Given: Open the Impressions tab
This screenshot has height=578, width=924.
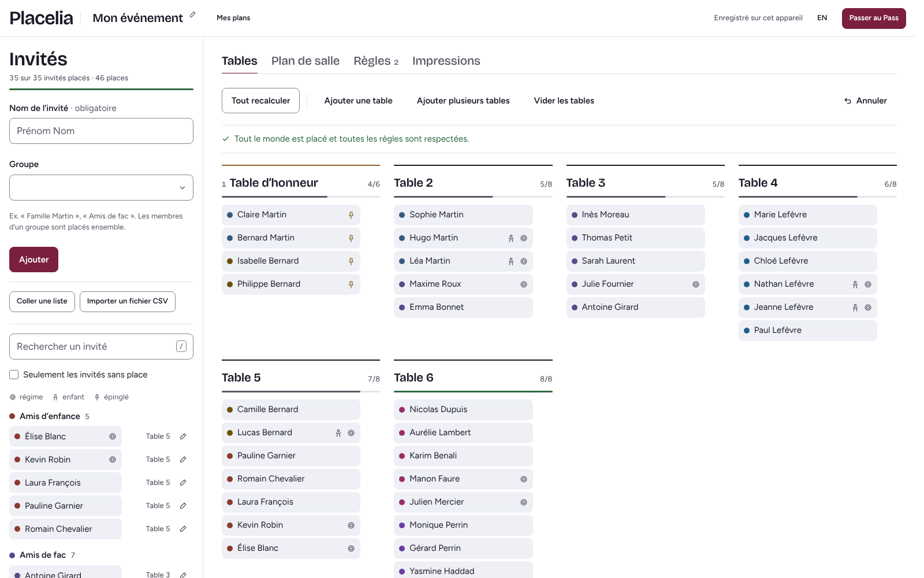Looking at the screenshot, I should point(446,61).
